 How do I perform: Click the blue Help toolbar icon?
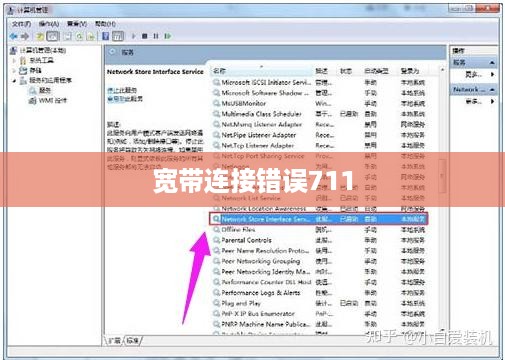click(106, 36)
